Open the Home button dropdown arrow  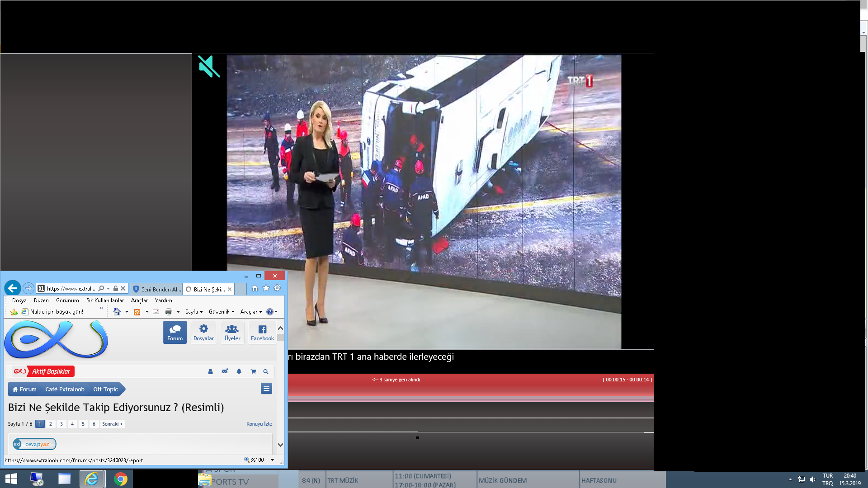(127, 312)
